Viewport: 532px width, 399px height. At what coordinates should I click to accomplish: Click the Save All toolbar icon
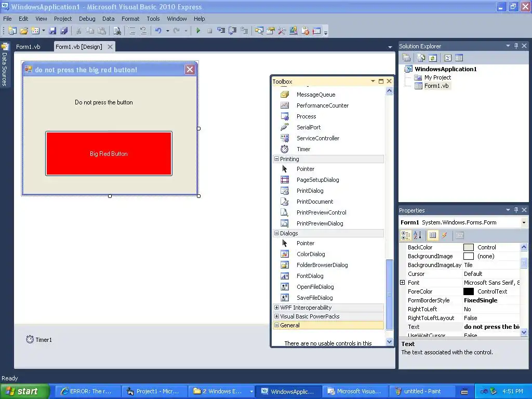(64, 31)
